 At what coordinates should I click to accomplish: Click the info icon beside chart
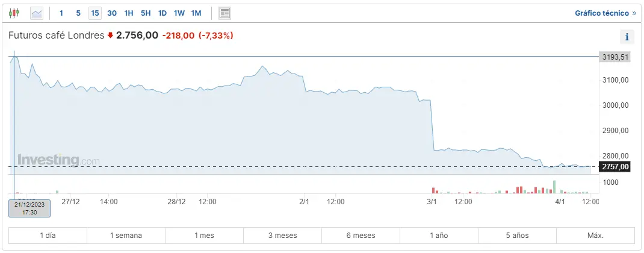click(x=627, y=37)
